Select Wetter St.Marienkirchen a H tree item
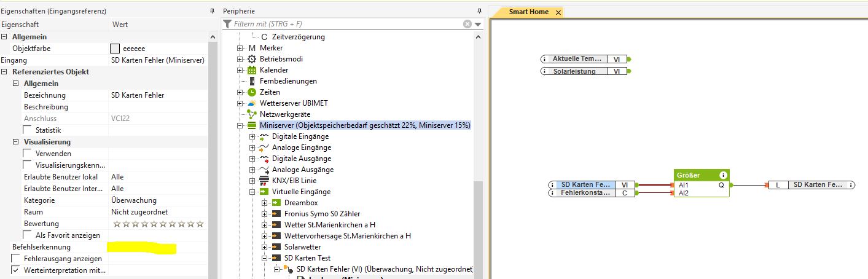 pyautogui.click(x=330, y=225)
